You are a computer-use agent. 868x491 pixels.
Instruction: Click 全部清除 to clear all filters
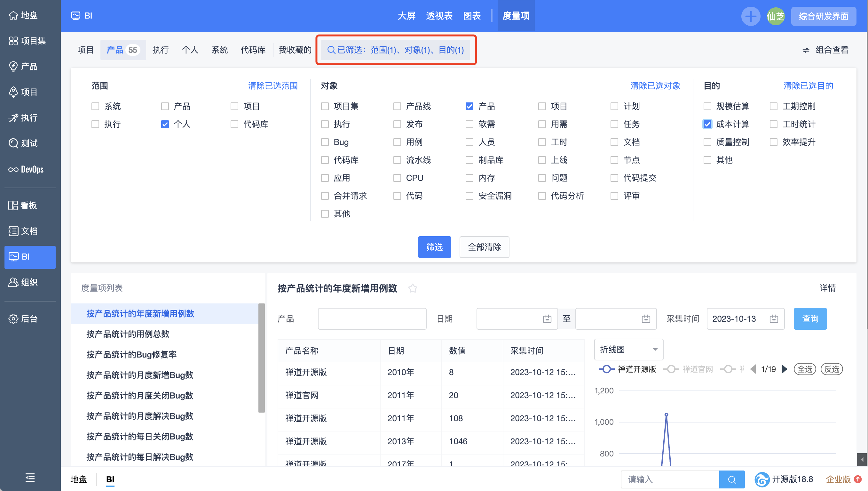(484, 247)
